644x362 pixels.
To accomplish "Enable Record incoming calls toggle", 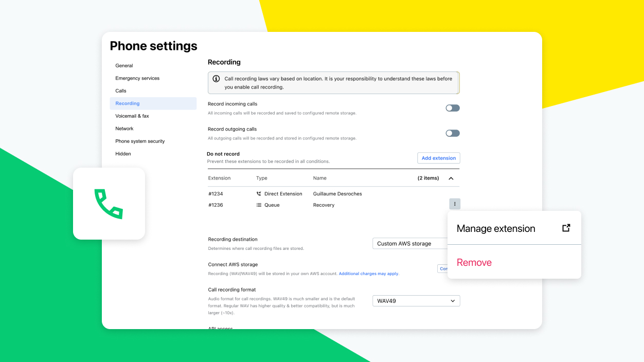I will pyautogui.click(x=452, y=108).
